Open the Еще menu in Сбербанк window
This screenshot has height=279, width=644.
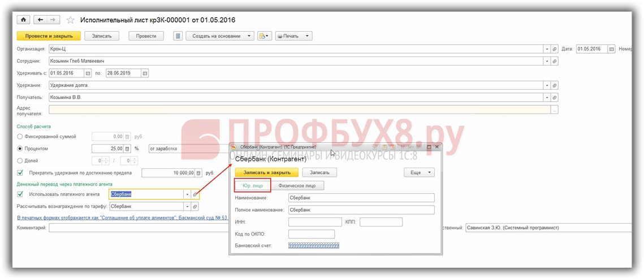tap(420, 173)
